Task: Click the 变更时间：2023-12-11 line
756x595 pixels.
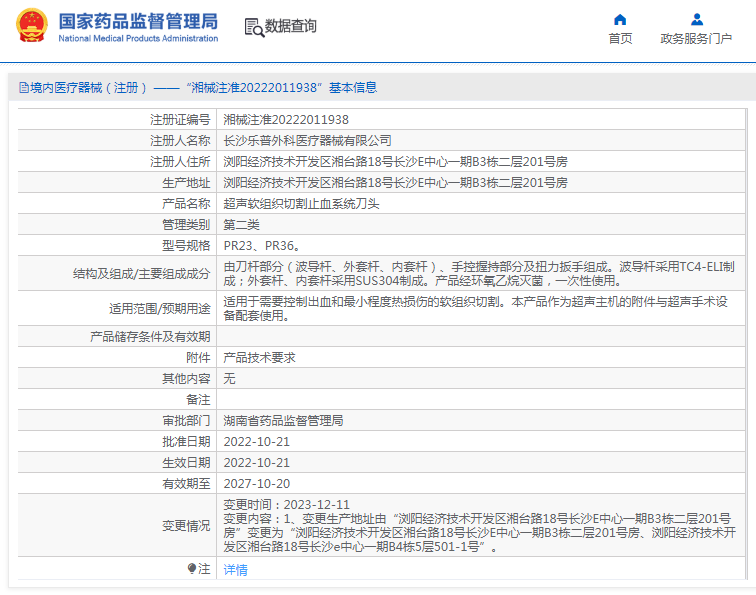Action: point(286,505)
